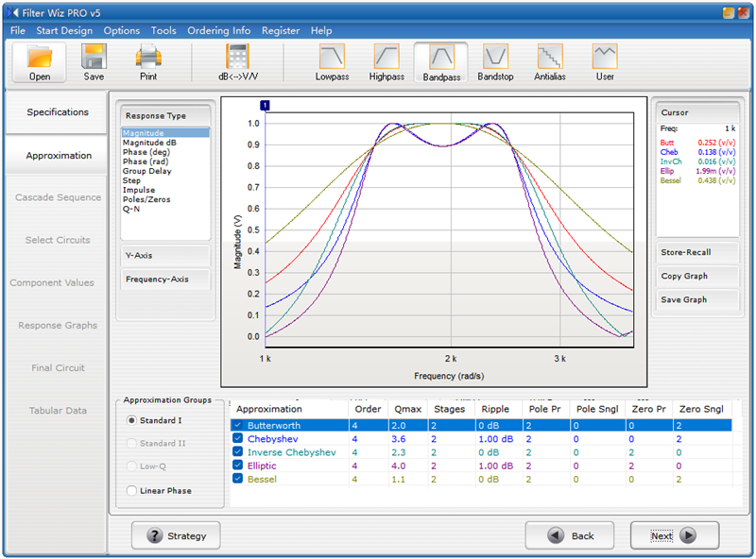Viewport: 756px width, 559px height.
Task: Open the Start Design menu
Action: click(x=64, y=30)
